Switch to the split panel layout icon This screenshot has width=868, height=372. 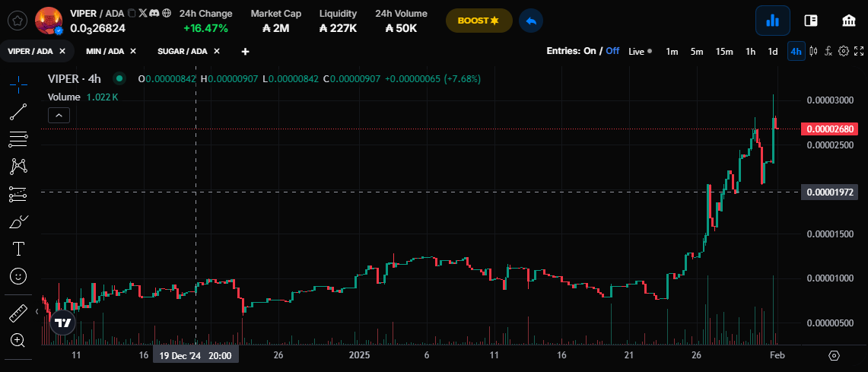pyautogui.click(x=811, y=21)
